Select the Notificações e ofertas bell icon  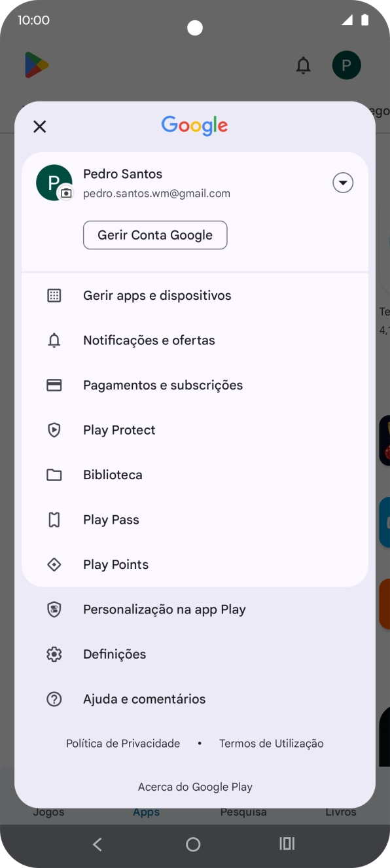click(54, 340)
